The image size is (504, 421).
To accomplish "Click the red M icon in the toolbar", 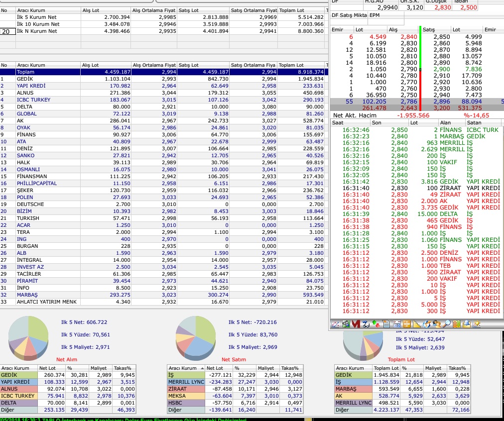I will tap(356, 324).
